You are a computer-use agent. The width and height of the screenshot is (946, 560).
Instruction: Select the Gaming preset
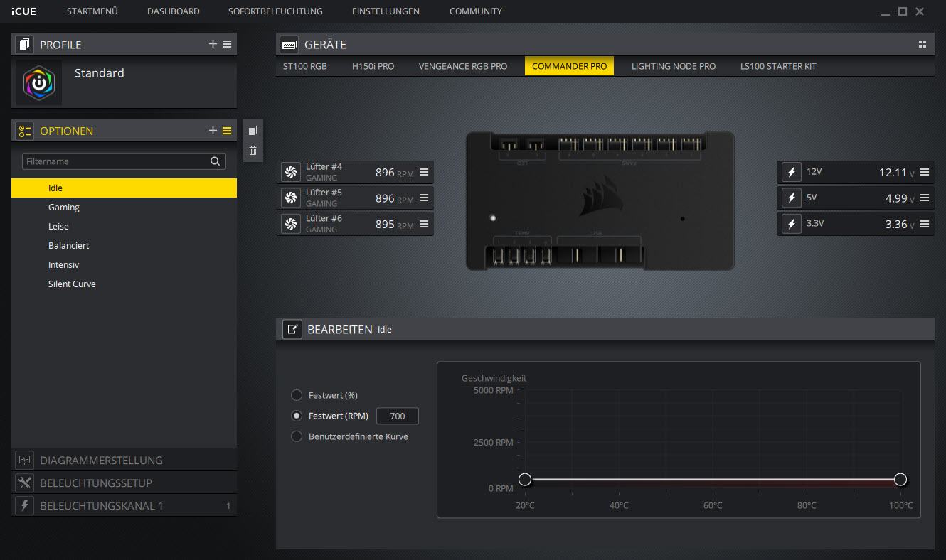tap(124, 207)
